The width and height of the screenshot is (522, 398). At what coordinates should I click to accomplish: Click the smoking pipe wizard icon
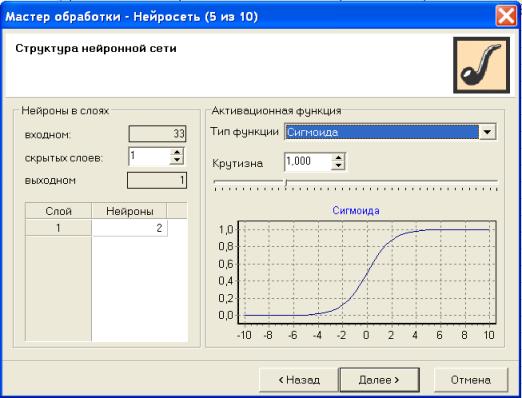click(481, 65)
